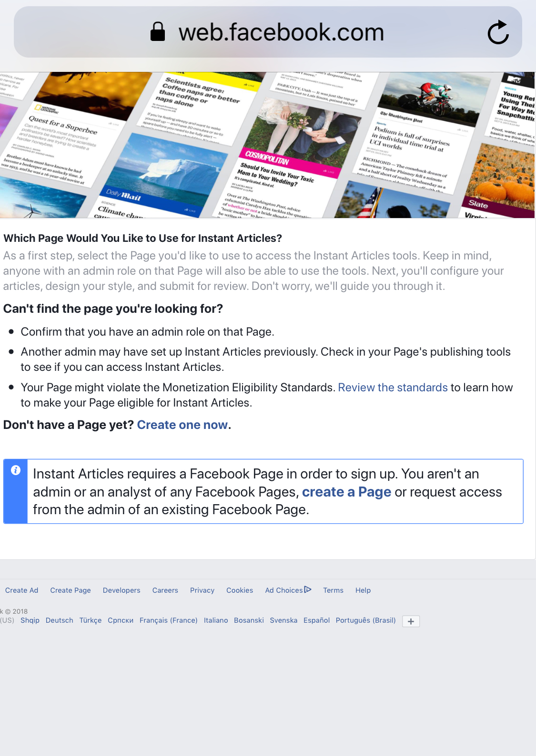Follow the create a Page link
Screen dimensions: 536x756
(x=346, y=492)
